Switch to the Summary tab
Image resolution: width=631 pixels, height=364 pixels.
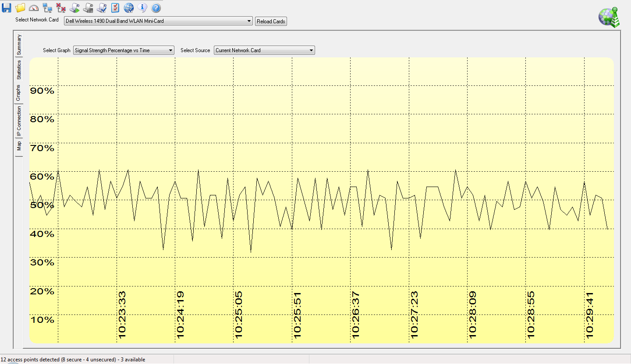[x=19, y=44]
